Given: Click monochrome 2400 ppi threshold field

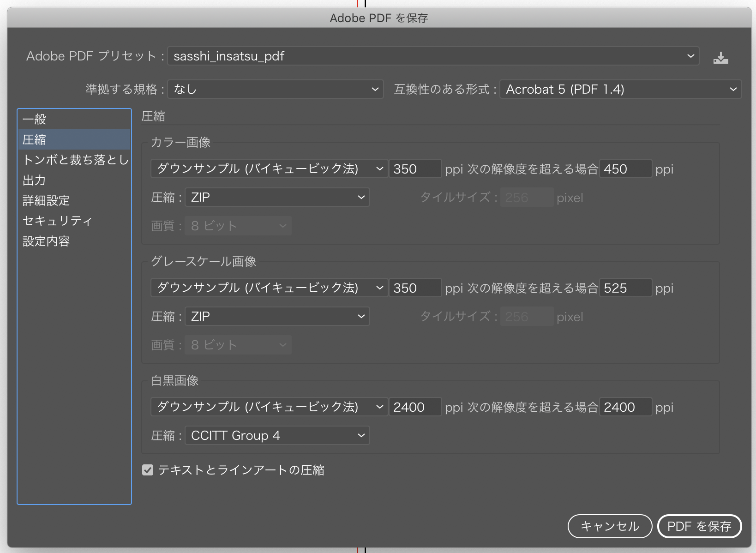Looking at the screenshot, I should [x=625, y=407].
